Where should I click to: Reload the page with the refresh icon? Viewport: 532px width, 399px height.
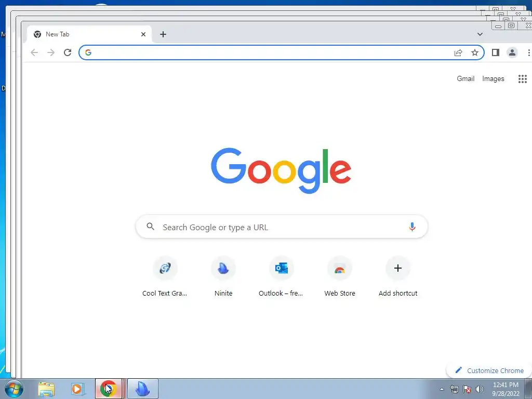tap(68, 52)
